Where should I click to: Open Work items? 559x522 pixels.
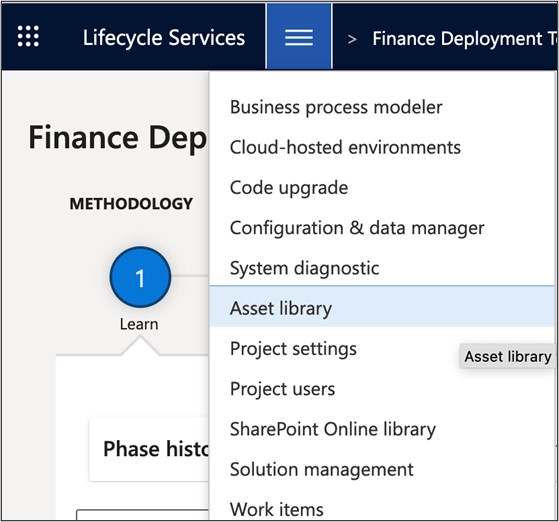383,509
